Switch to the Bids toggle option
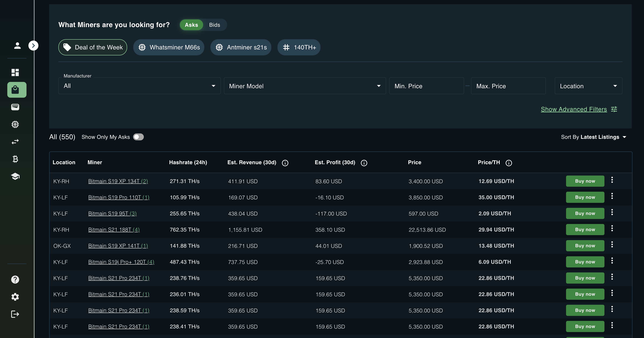Image resolution: width=644 pixels, height=338 pixels. click(214, 25)
